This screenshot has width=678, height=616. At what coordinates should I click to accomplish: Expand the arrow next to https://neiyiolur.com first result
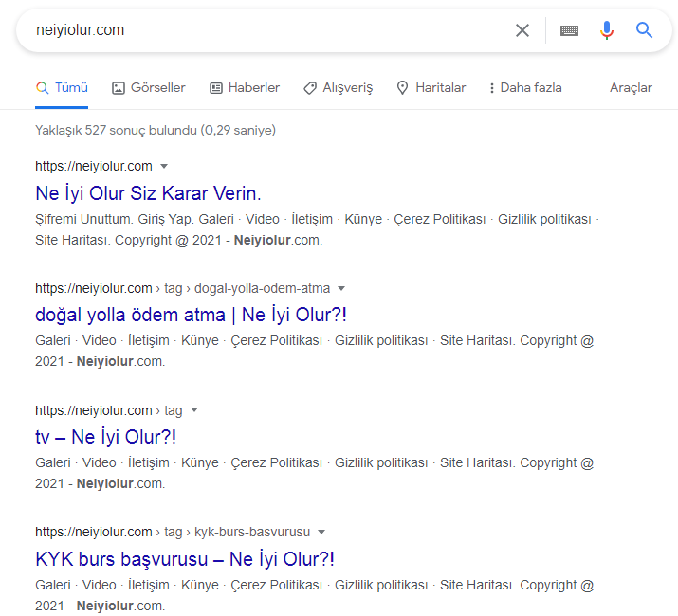(x=164, y=166)
